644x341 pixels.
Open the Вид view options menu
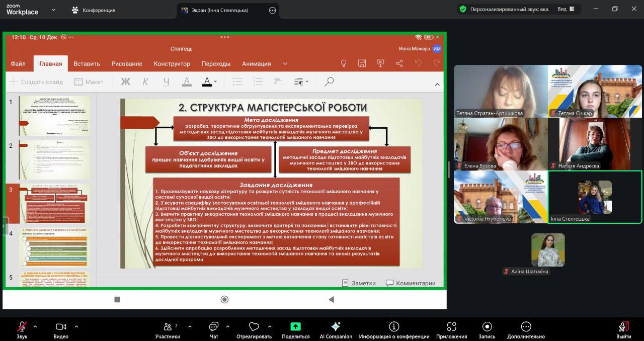(566, 9)
